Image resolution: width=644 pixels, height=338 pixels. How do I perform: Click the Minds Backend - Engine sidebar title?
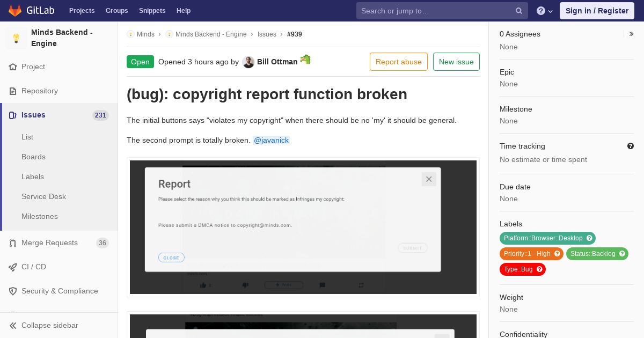62,38
